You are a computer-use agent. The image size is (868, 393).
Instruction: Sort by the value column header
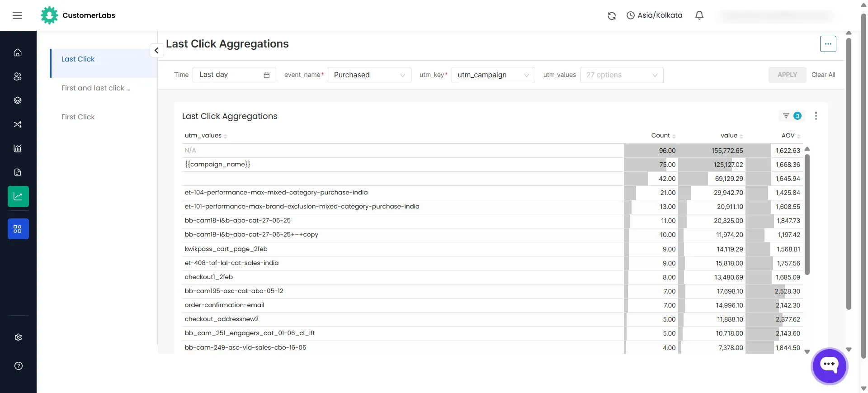point(731,136)
